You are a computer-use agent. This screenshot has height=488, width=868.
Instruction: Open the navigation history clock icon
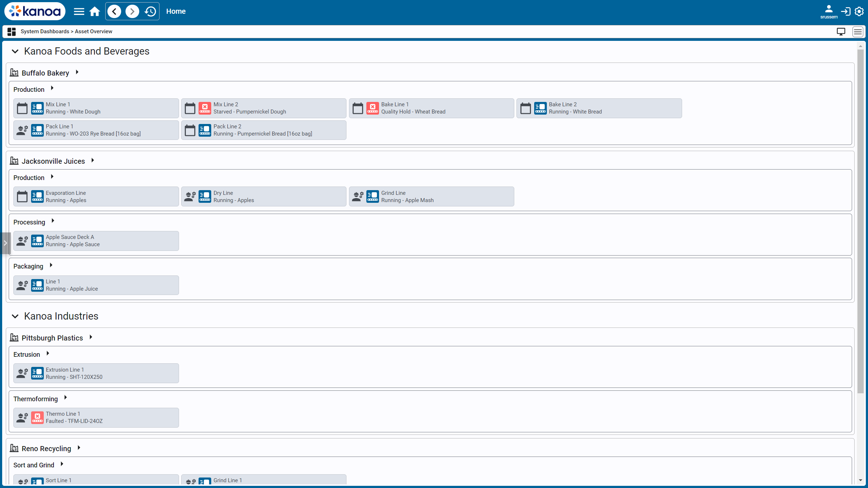[x=150, y=12]
